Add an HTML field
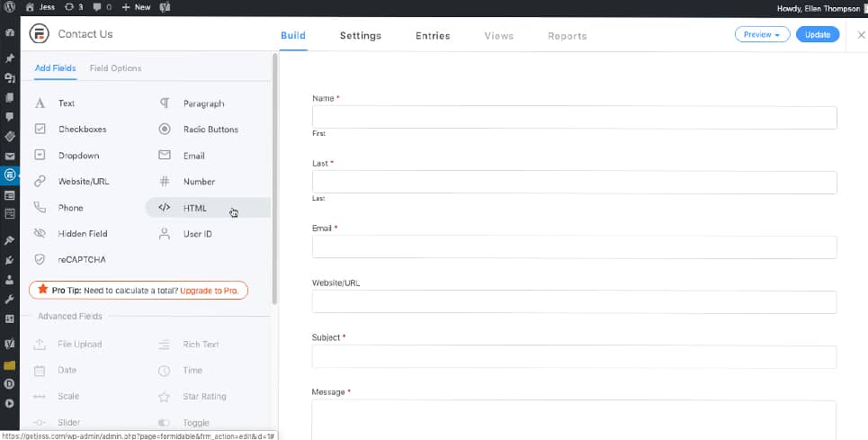Image resolution: width=868 pixels, height=440 pixels. click(x=208, y=208)
